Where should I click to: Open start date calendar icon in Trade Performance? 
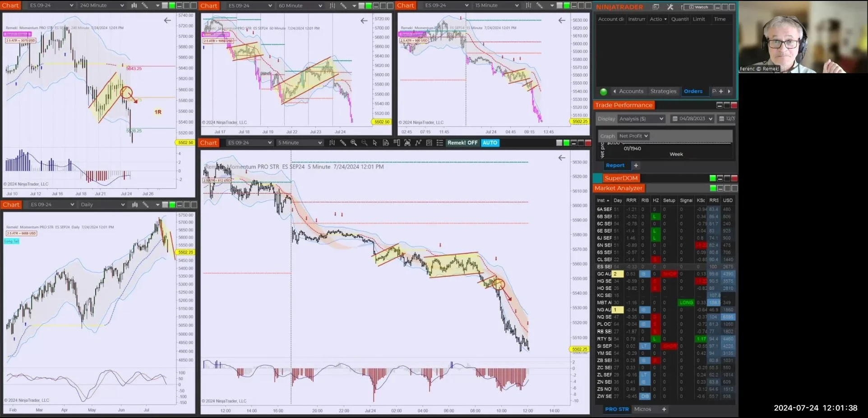[675, 119]
